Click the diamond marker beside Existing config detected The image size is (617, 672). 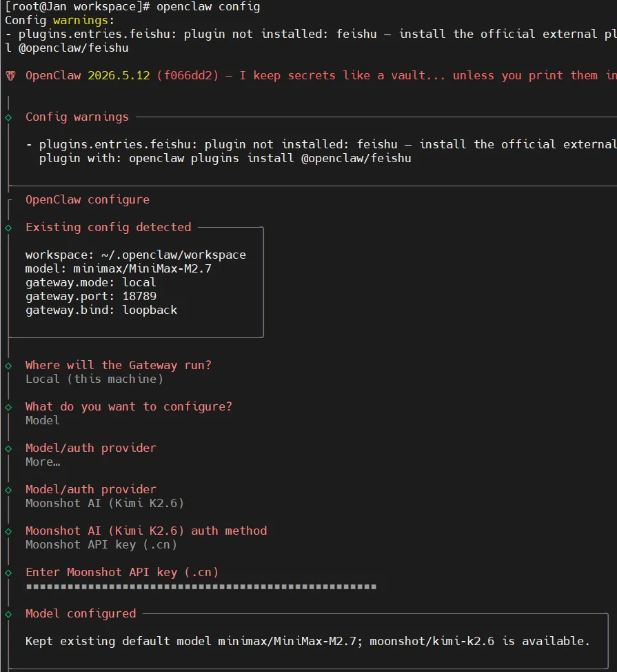coord(8,228)
